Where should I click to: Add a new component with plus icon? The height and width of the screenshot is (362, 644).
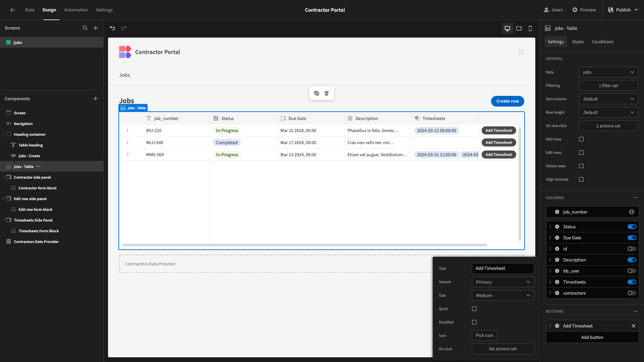96,99
